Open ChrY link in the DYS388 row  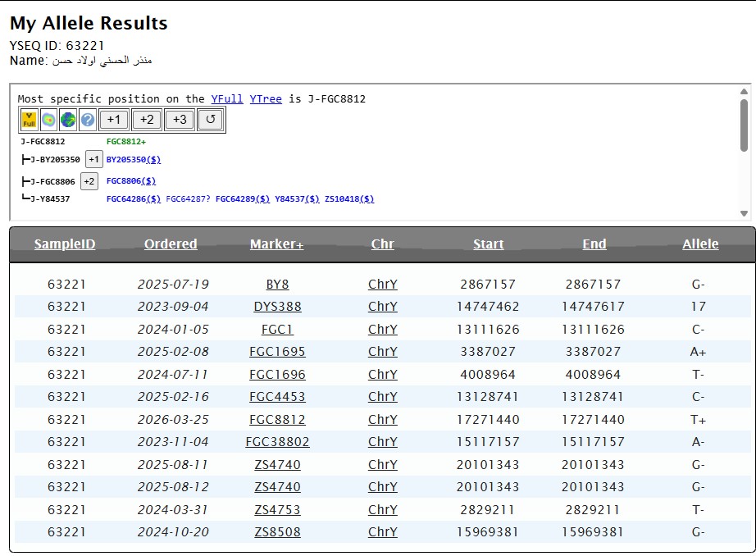point(383,306)
